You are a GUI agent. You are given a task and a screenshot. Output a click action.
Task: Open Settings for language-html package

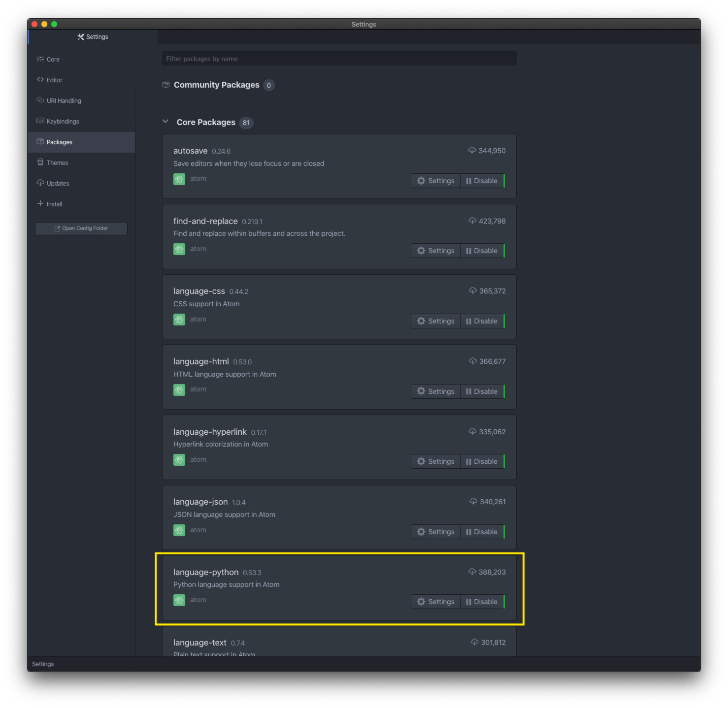tap(436, 391)
